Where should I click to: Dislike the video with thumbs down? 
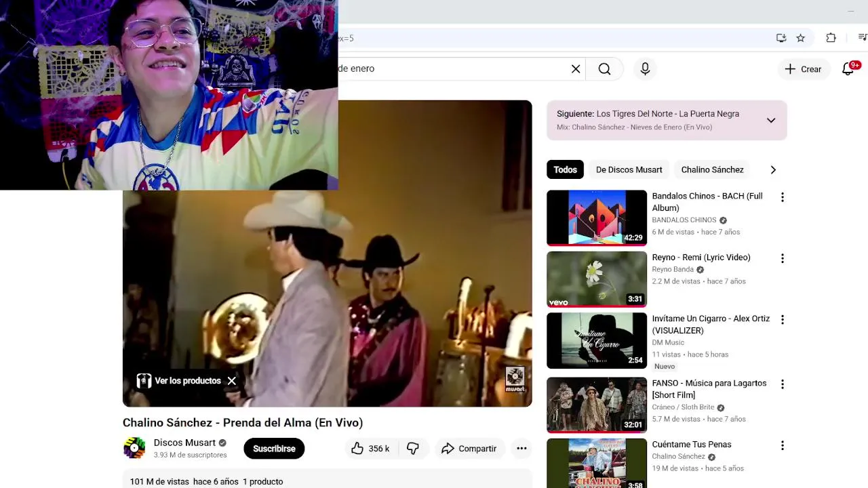click(412, 449)
